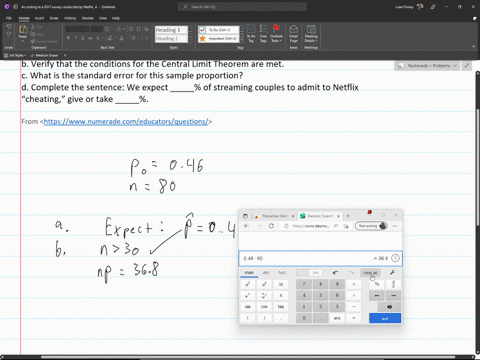
Task: Click the full page view expand icon
Action: [467, 66]
